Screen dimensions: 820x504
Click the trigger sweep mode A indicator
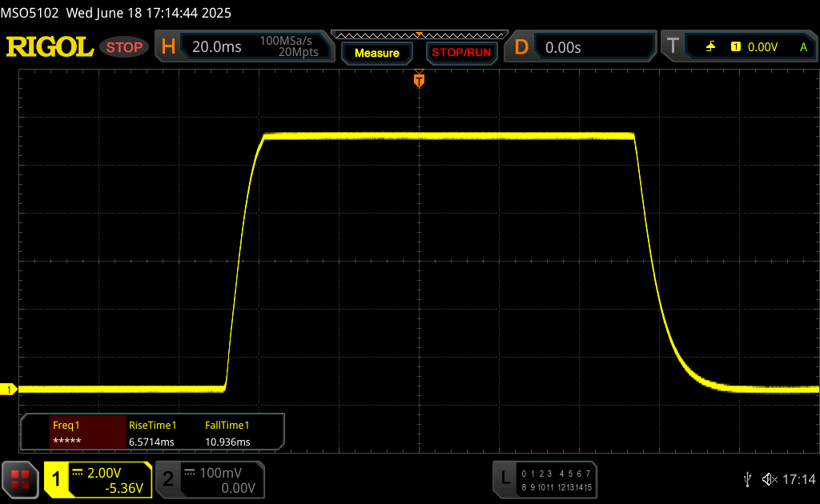[803, 47]
